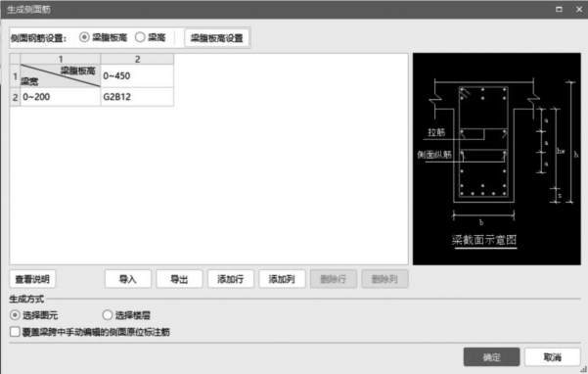Viewport: 588px width, 374px height.
Task: Click the 查看说明 button
Action: click(32, 279)
